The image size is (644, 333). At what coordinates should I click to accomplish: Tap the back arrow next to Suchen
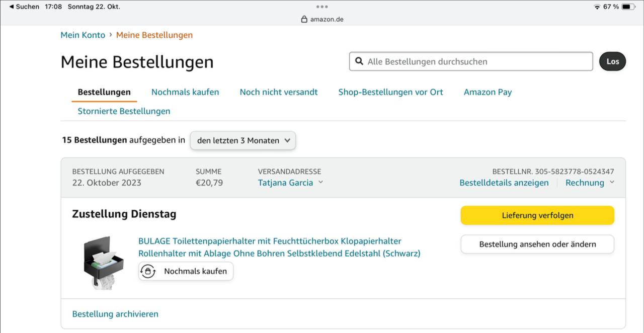[x=12, y=7]
